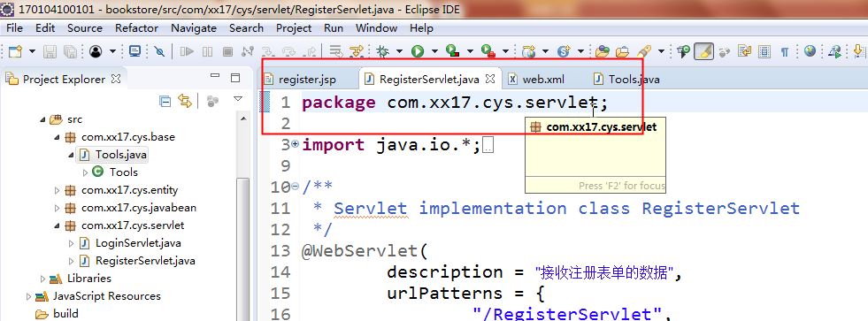Image resolution: width=868 pixels, height=321 pixels.
Task: Toggle code folding on comment line 10
Action: 295,187
